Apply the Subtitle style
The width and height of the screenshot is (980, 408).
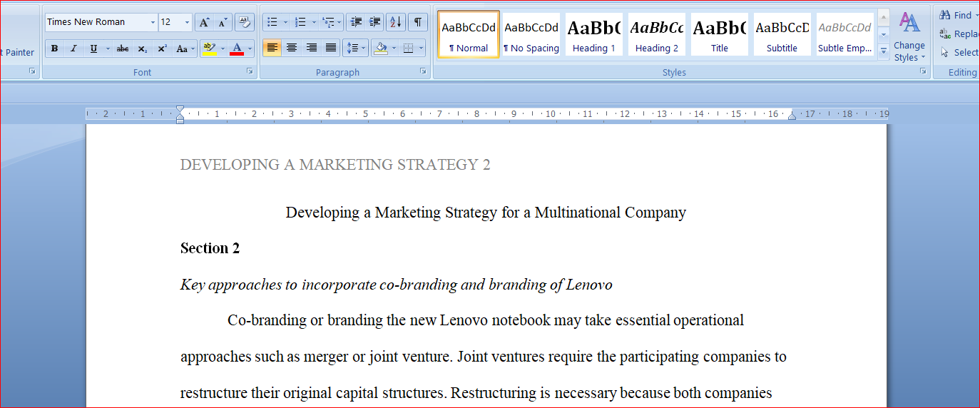[x=782, y=34]
